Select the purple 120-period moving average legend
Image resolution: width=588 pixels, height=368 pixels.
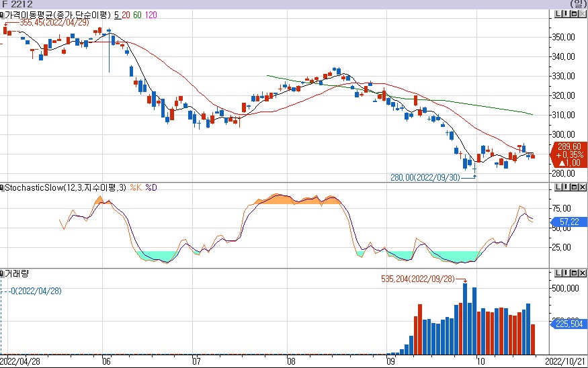[151, 15]
